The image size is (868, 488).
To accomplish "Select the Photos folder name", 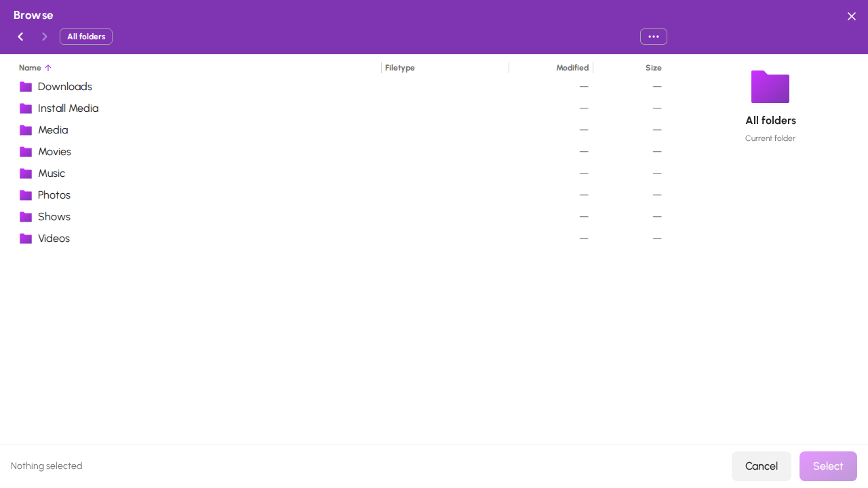I will tap(54, 195).
